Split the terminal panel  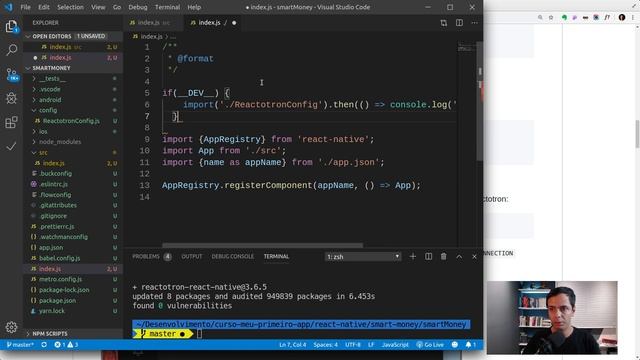(428, 256)
